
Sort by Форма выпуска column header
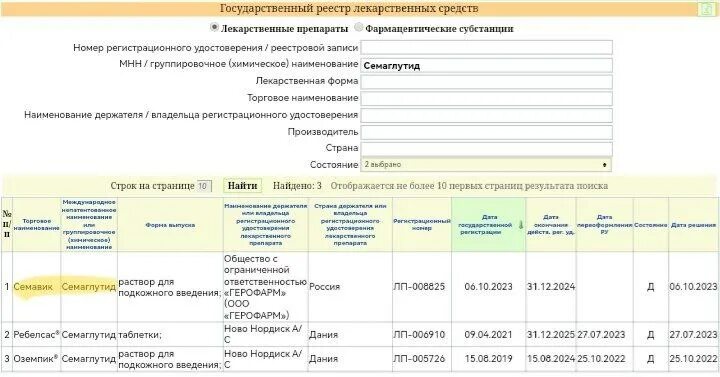point(170,225)
